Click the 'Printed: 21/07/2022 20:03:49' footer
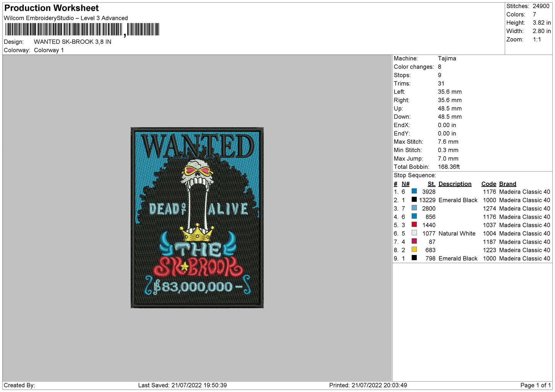This screenshot has width=555, height=392. pyautogui.click(x=368, y=385)
